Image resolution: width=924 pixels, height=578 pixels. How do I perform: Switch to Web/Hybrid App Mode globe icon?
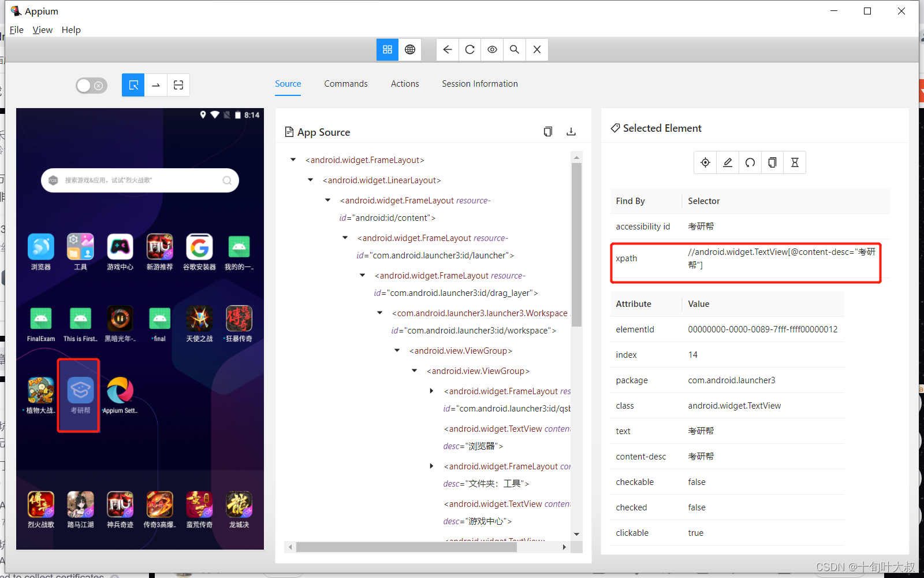pyautogui.click(x=410, y=50)
